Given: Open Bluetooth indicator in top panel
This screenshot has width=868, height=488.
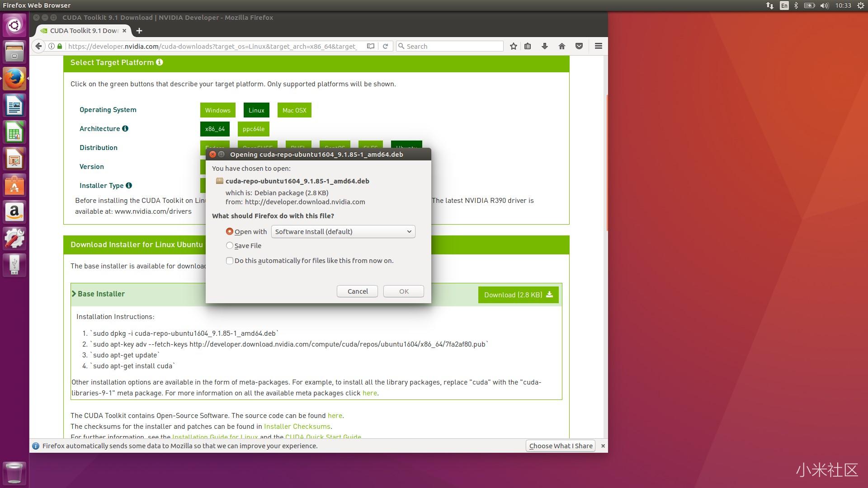Looking at the screenshot, I should (796, 5).
